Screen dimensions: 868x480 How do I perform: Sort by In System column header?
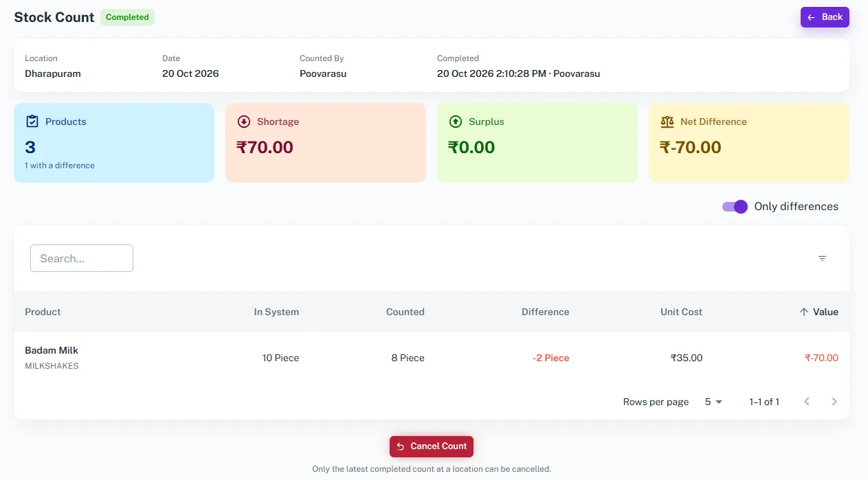pyautogui.click(x=276, y=312)
